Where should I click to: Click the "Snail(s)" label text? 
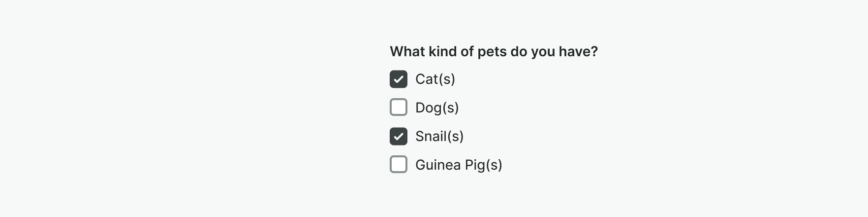click(439, 136)
